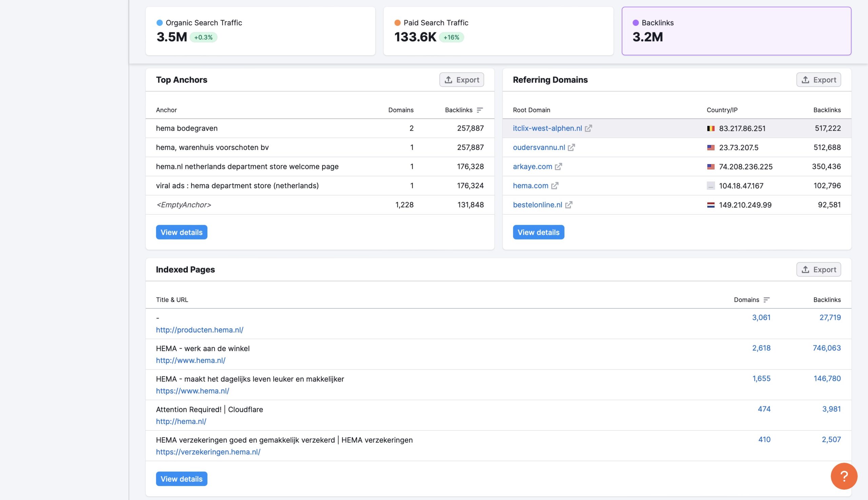Click IP address 83.217.86.251

(x=742, y=129)
